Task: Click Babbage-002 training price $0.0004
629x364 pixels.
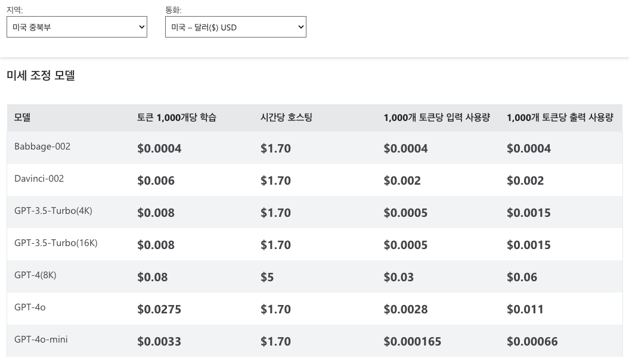Action: coord(159,148)
